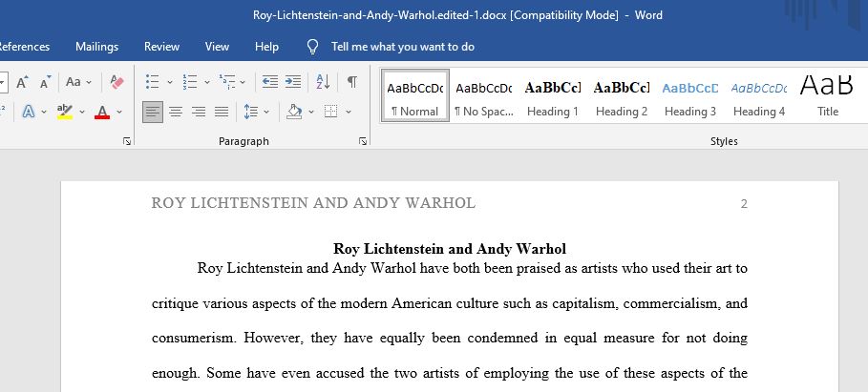
Task: Increase paragraph indent
Action: tap(293, 82)
